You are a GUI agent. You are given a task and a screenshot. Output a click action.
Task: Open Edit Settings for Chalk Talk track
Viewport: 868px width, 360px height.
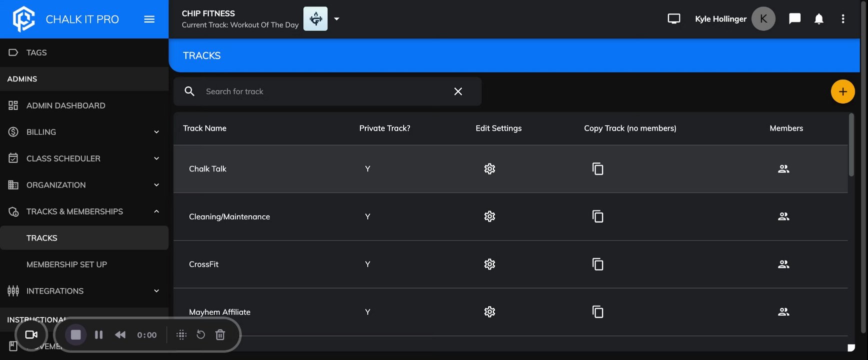coord(489,169)
